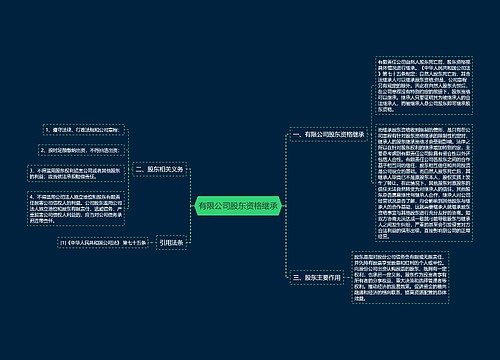Select the description block attached to 三、股东主要作用
This screenshot has height=360, width=500.
click(400, 277)
